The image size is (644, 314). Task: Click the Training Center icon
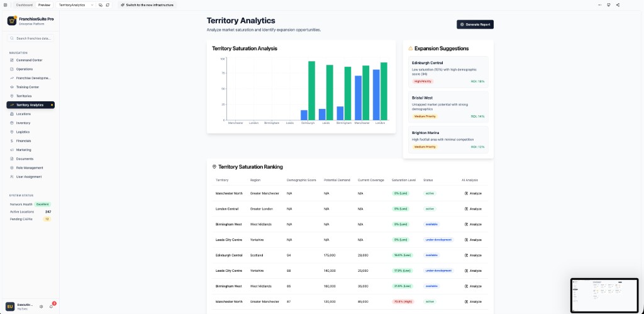tap(12, 87)
